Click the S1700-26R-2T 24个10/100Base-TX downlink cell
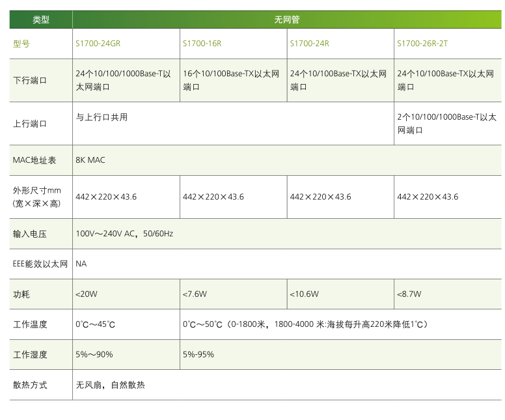 click(x=448, y=80)
